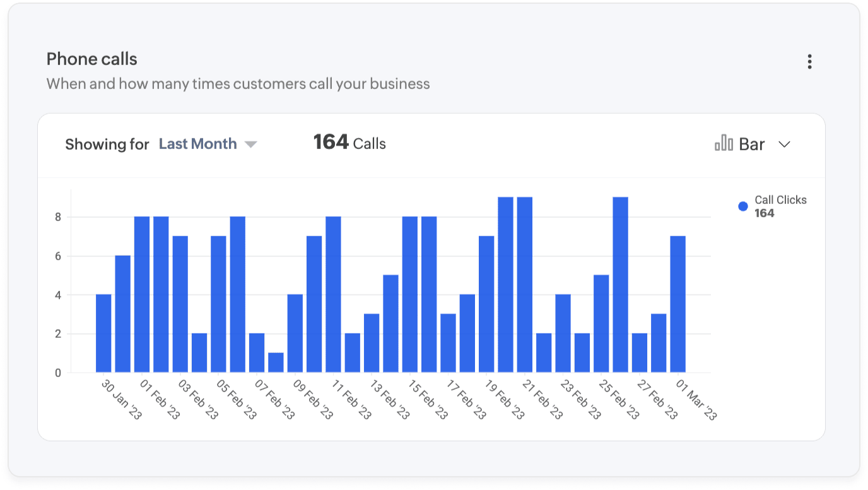Toggle the Call Clicks legend series
Viewport: 868px width, 490px height.
tap(780, 200)
